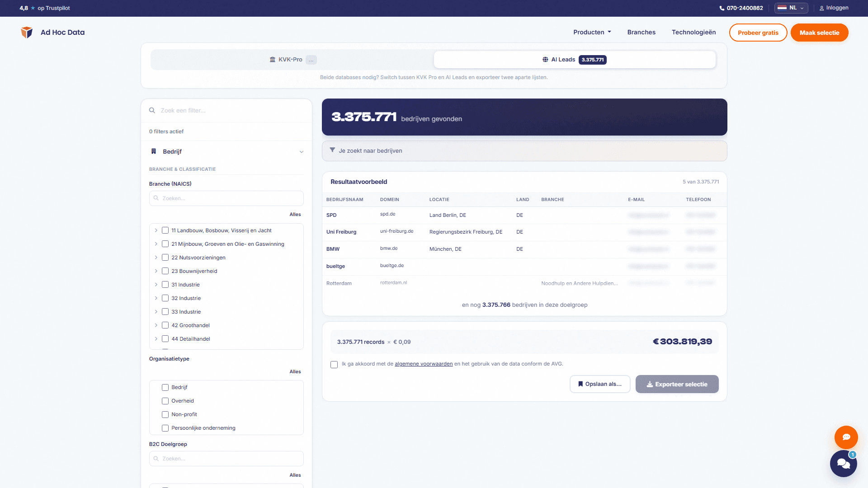Click the Dutch flag icon
The height and width of the screenshot is (488, 868).
pos(782,8)
